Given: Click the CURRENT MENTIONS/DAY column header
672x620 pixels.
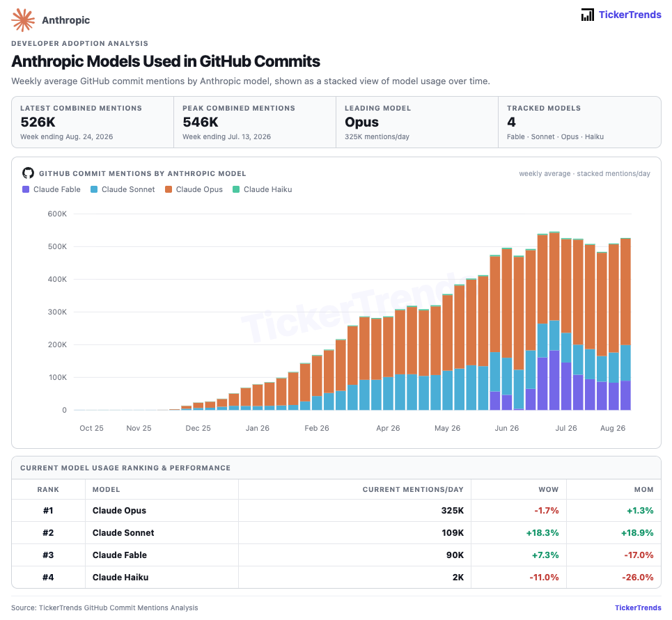Looking at the screenshot, I should (x=413, y=489).
